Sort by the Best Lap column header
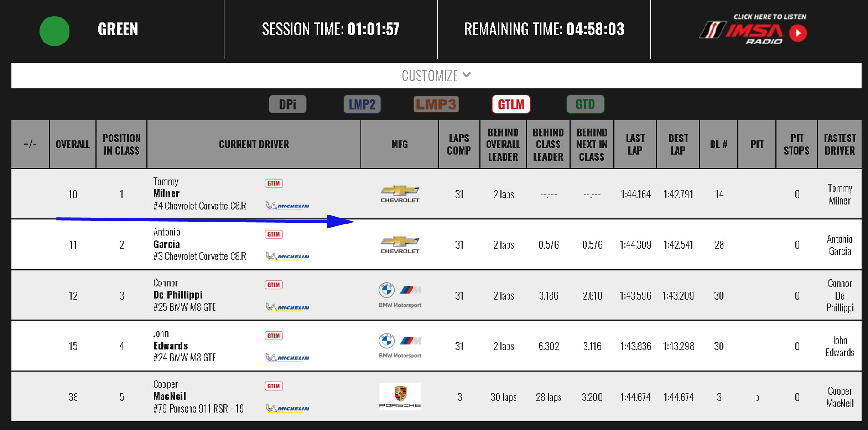The image size is (868, 430). (x=678, y=144)
